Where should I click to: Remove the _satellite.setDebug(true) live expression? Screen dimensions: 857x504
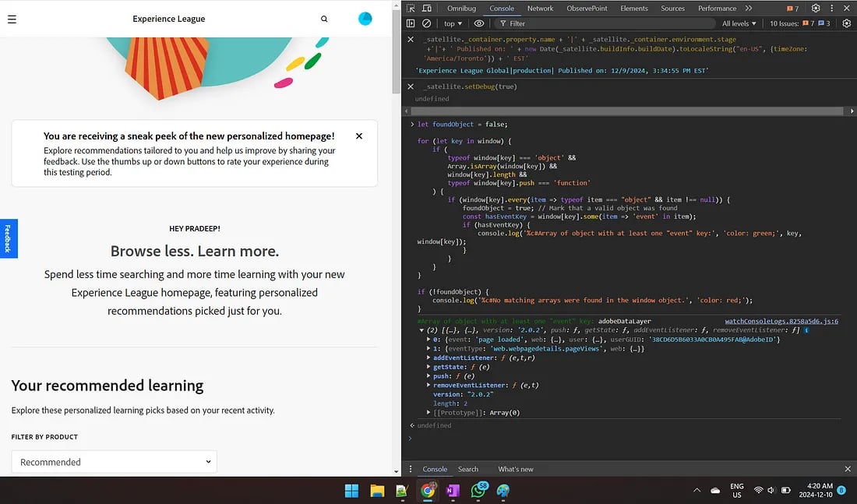tap(411, 86)
